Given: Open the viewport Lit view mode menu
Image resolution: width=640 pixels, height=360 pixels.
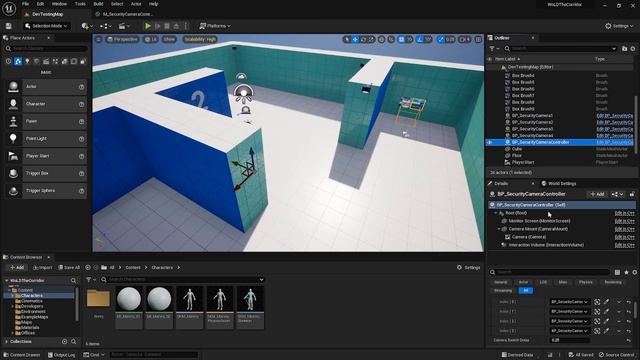Looking at the screenshot, I should (151, 40).
